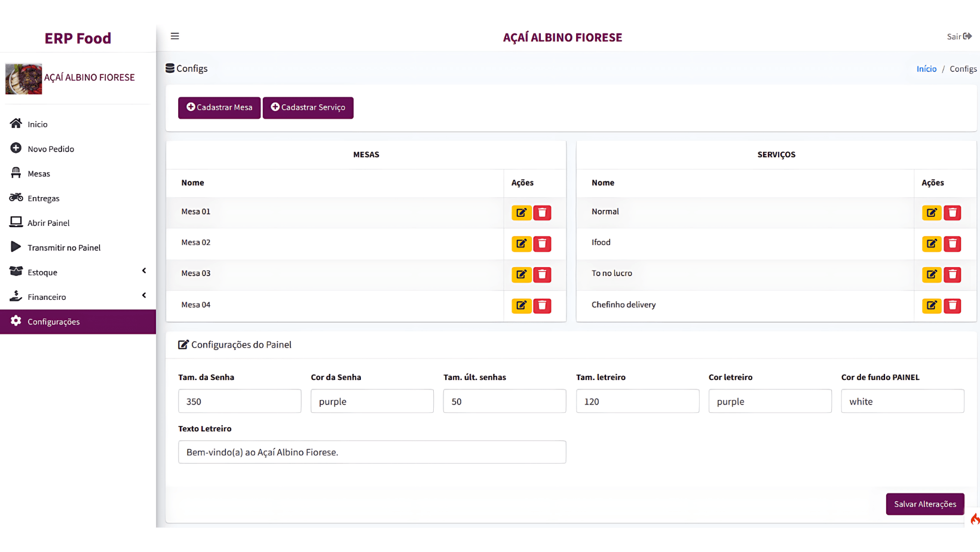Delete the Chefinho delivery service
The image size is (980, 552).
952,306
